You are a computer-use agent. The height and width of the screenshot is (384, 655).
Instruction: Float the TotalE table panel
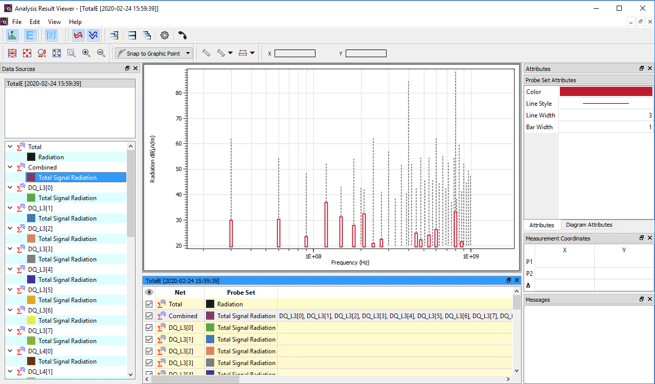(x=508, y=280)
